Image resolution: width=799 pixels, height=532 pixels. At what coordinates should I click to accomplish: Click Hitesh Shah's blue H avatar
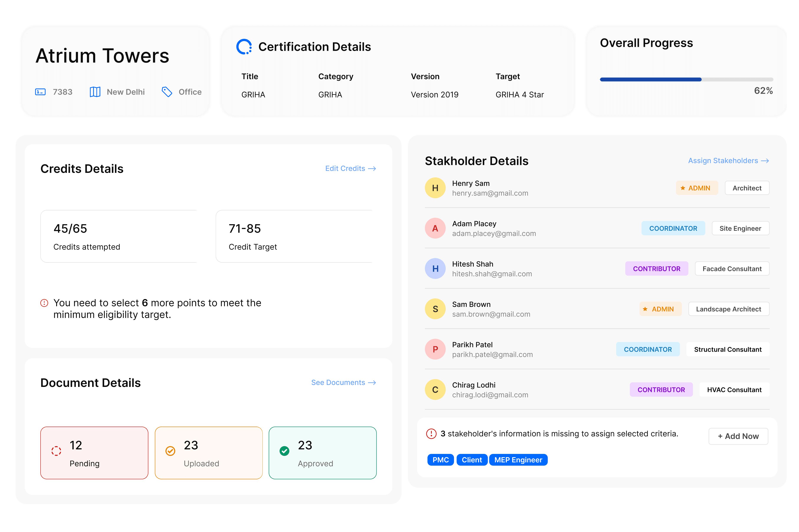click(x=435, y=269)
